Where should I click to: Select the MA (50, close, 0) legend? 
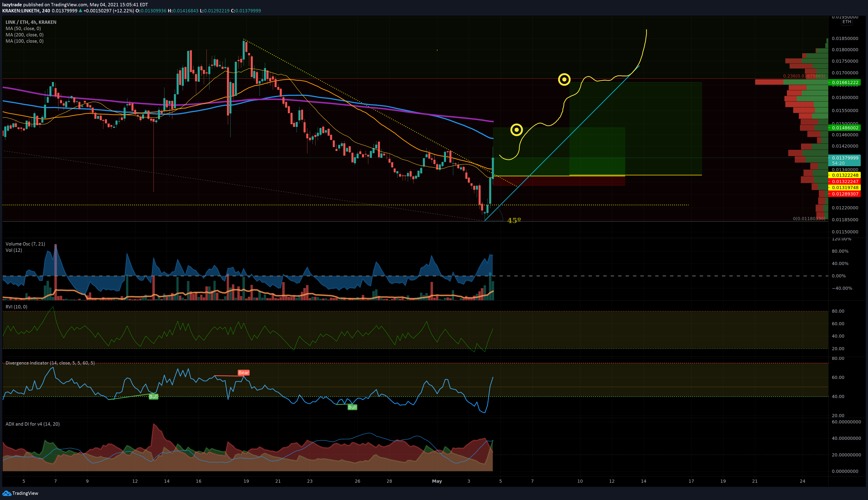(x=23, y=29)
